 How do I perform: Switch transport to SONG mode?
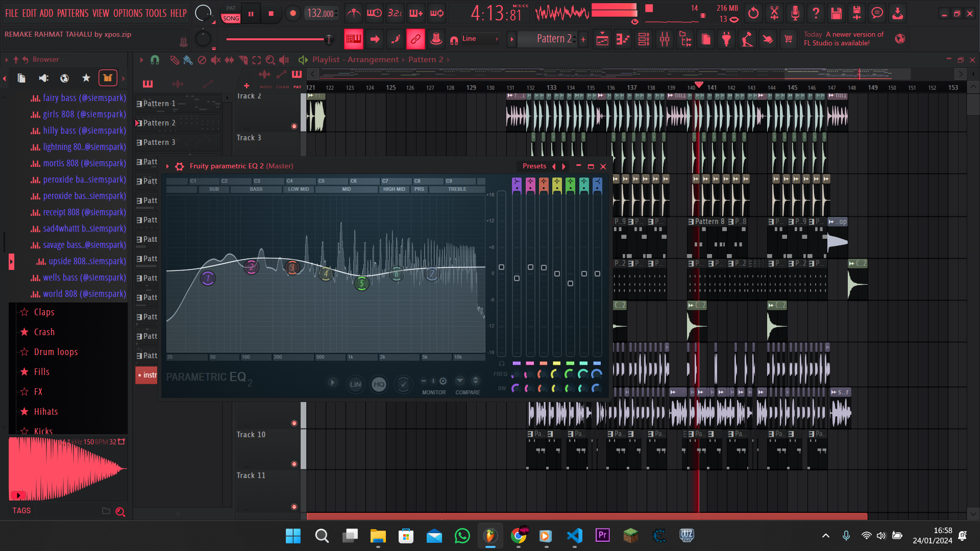(x=231, y=18)
